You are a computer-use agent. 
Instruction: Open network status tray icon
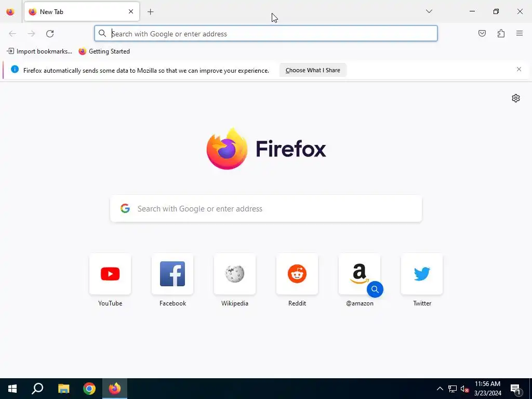(453, 389)
